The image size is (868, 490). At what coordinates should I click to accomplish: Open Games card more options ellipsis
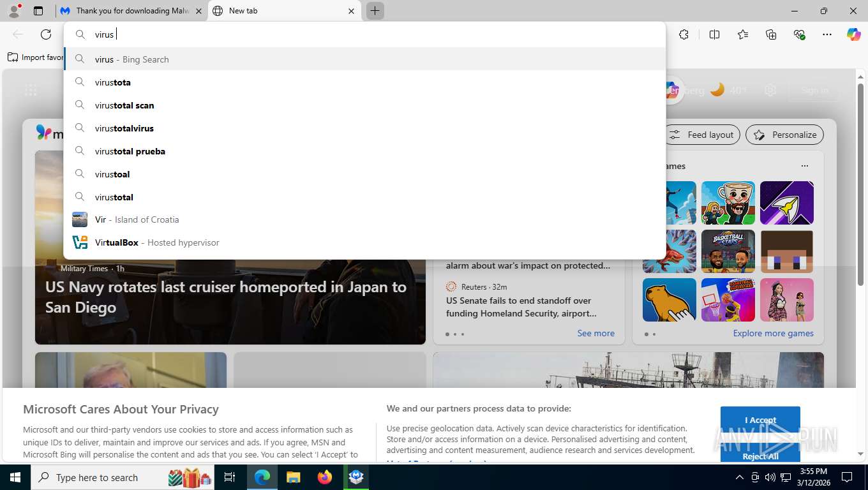804,166
